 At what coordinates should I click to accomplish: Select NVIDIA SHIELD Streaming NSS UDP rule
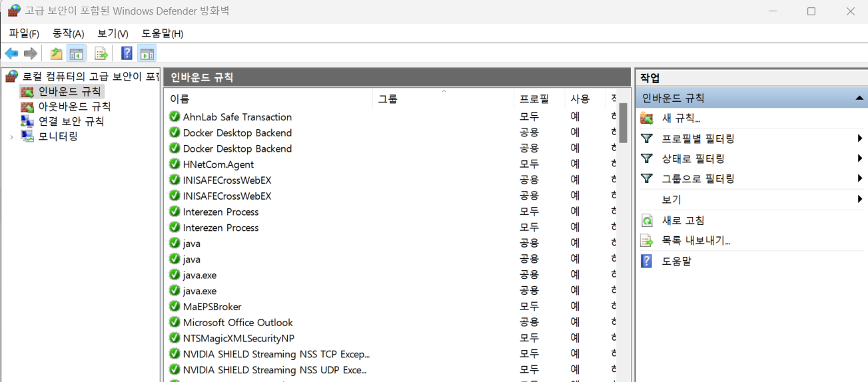click(x=274, y=369)
